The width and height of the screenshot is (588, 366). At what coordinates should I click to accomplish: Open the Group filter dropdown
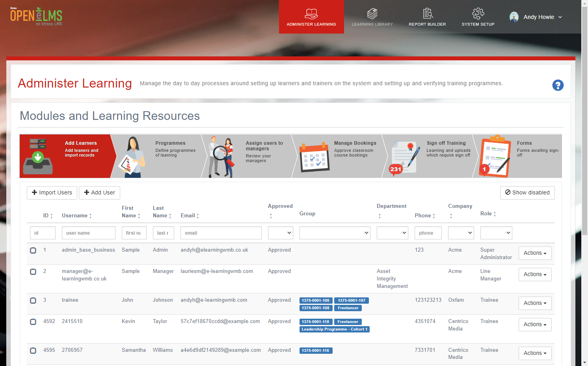[x=335, y=233]
